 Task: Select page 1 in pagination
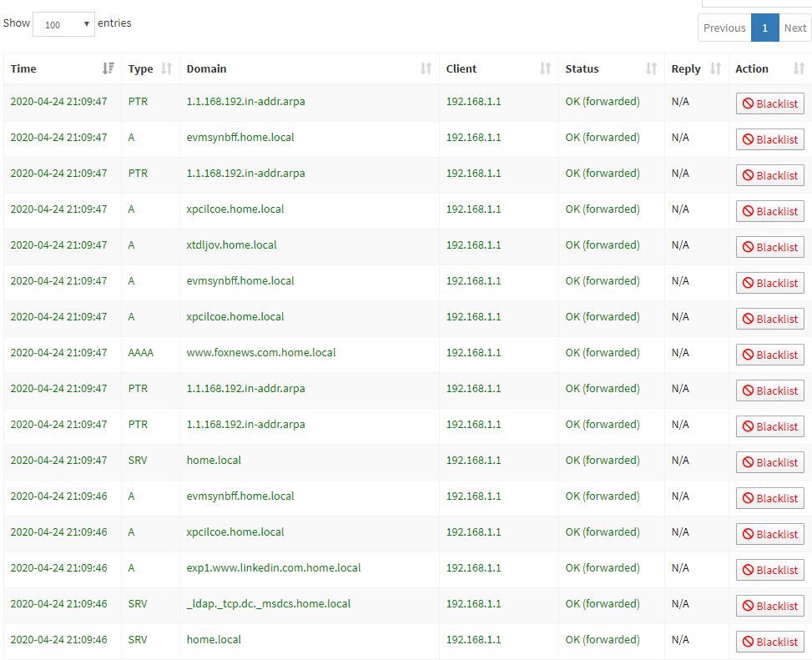tap(764, 28)
